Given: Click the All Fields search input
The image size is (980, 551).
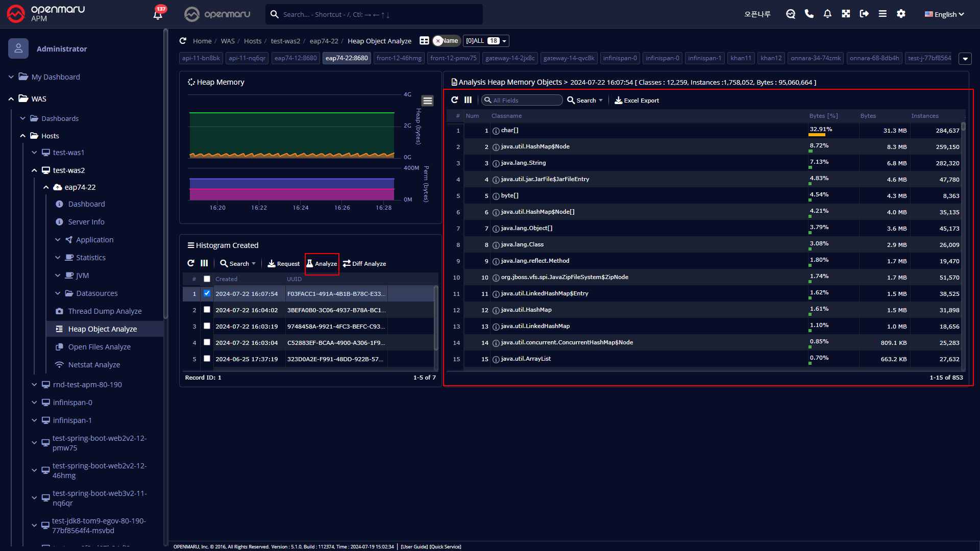Looking at the screenshot, I should click(x=525, y=101).
